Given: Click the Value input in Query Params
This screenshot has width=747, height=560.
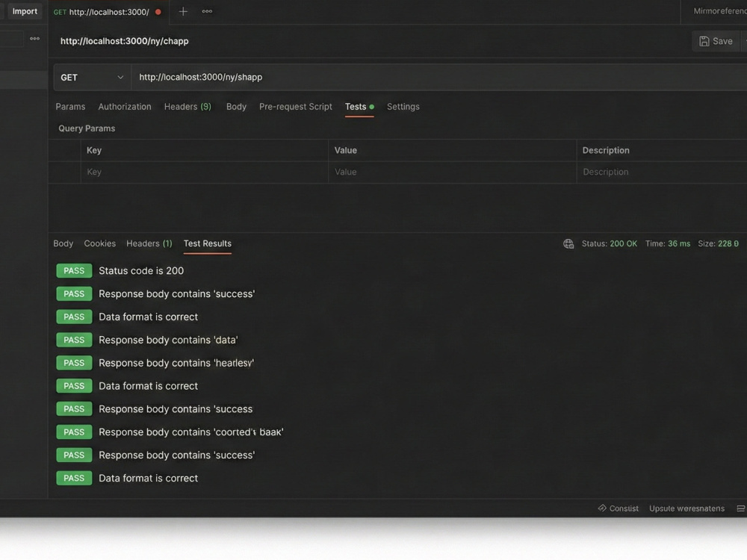Looking at the screenshot, I should tap(452, 172).
